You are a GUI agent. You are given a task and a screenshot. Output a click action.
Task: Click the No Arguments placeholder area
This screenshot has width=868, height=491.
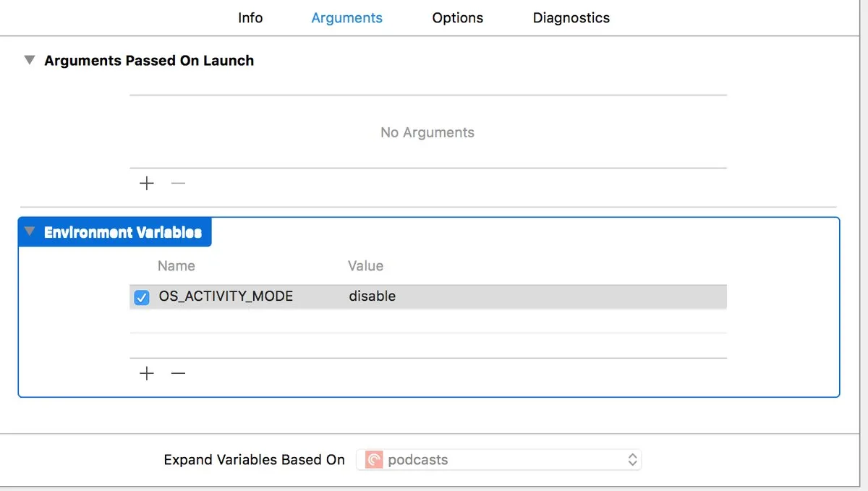pos(427,132)
